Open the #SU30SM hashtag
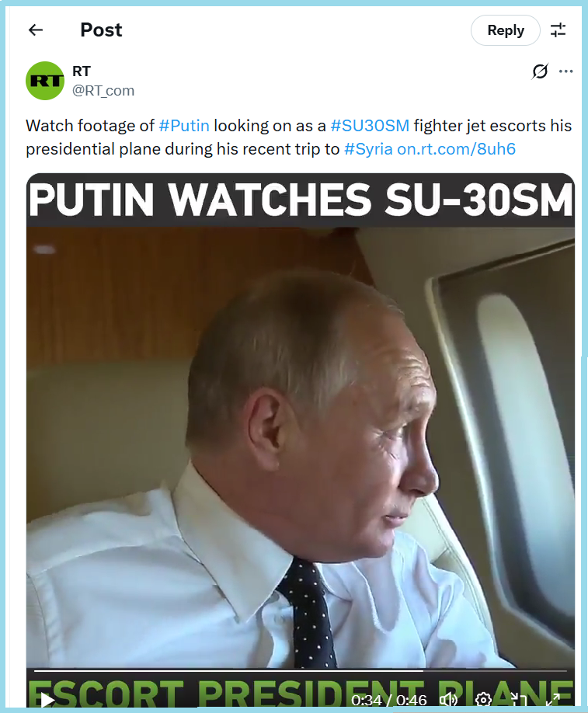 tap(370, 126)
